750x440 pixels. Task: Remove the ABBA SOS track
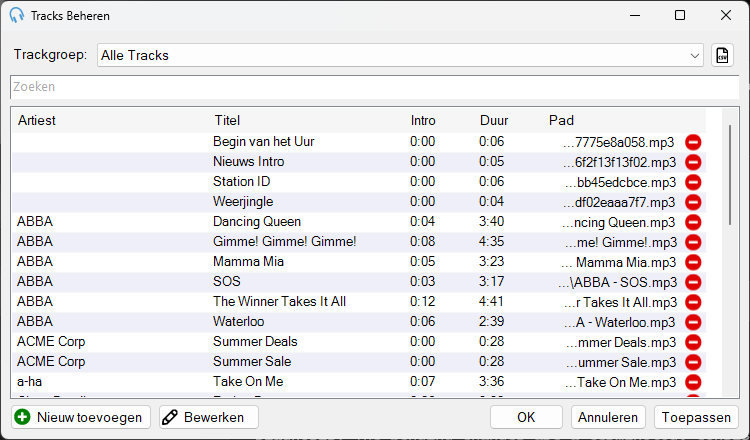point(693,282)
